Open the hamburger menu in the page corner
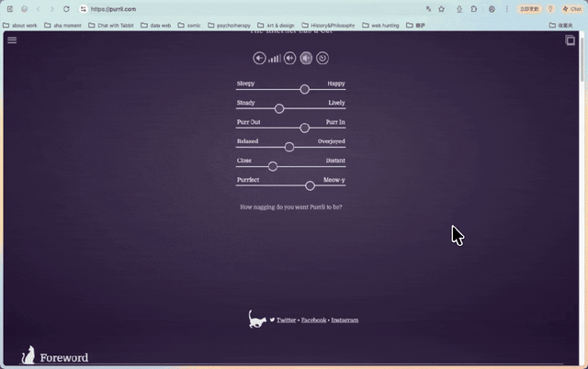The height and width of the screenshot is (369, 588). [x=12, y=40]
